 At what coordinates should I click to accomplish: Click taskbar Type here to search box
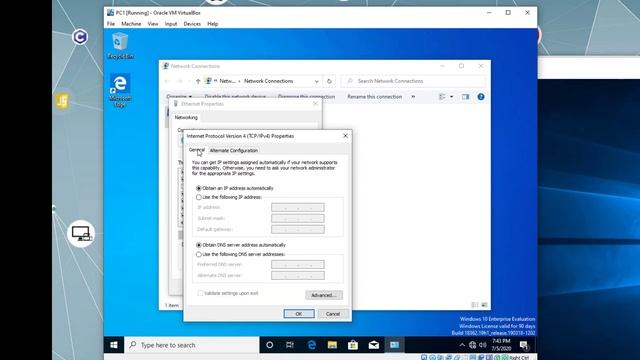(191, 345)
